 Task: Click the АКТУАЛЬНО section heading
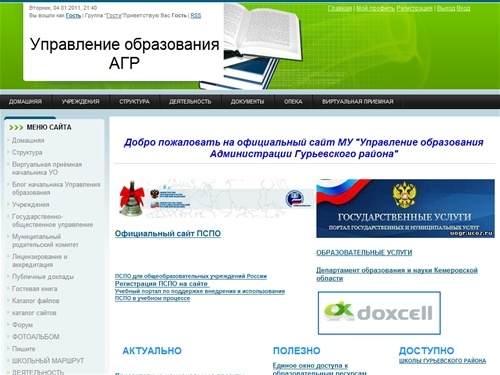[x=152, y=351]
